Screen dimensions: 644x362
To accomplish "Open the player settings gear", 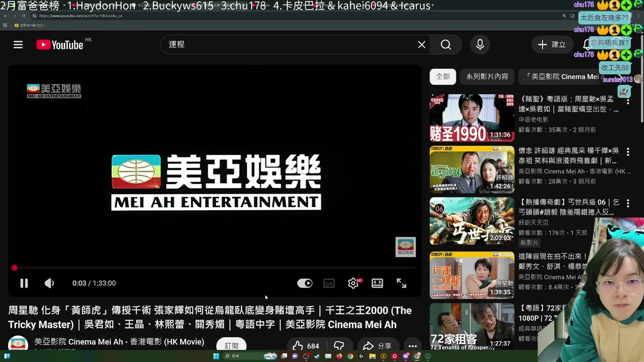I will pyautogui.click(x=354, y=283).
